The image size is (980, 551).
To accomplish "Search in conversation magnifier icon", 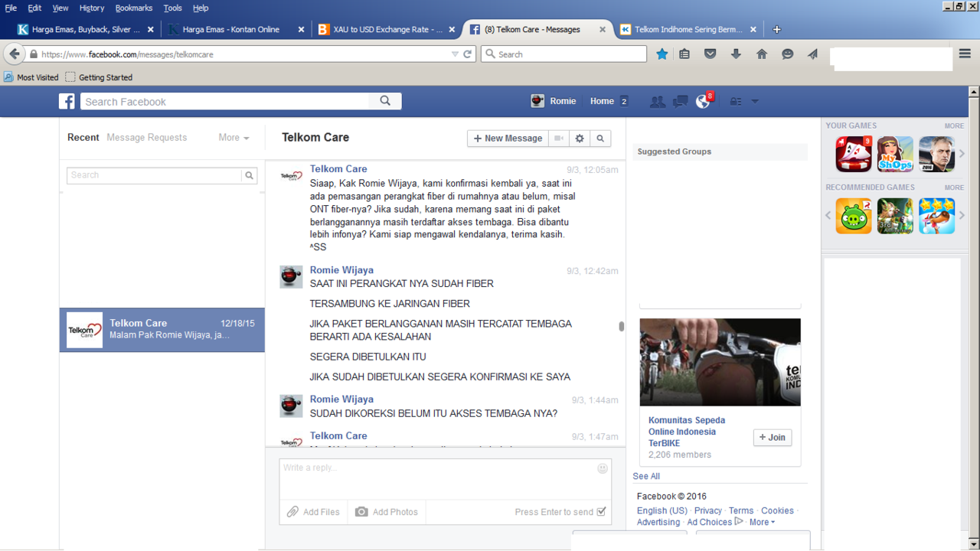I will click(600, 139).
